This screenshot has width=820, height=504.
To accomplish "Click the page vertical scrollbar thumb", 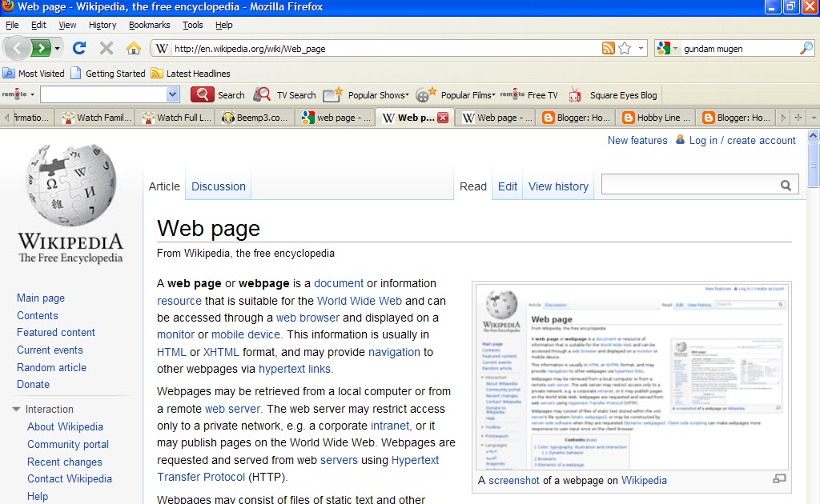I will (814, 165).
